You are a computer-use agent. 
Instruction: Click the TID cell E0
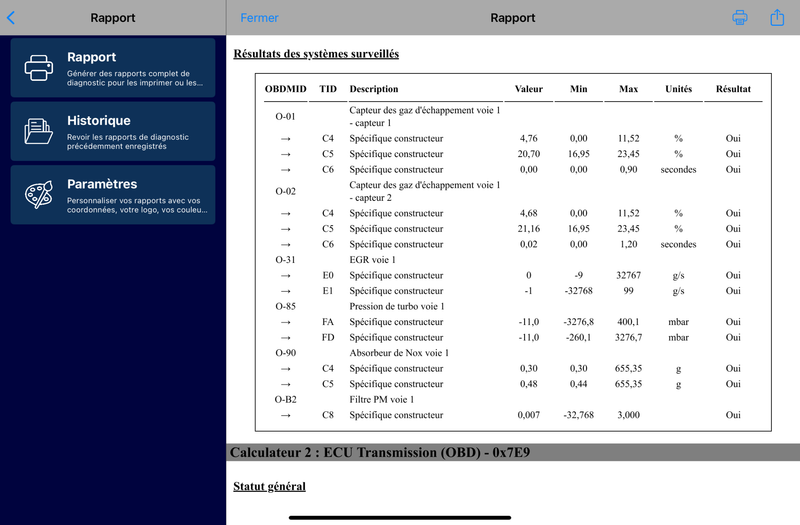click(x=328, y=276)
